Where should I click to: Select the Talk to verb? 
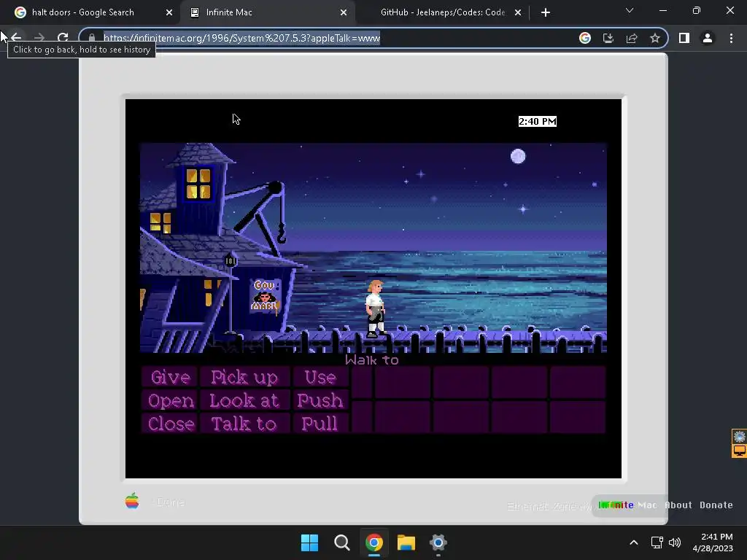(244, 424)
